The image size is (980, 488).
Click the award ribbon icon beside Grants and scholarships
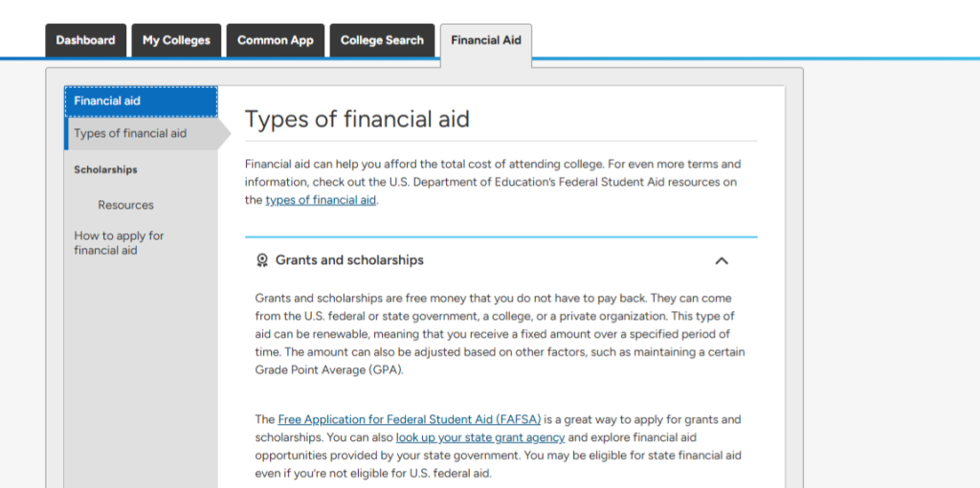[262, 260]
